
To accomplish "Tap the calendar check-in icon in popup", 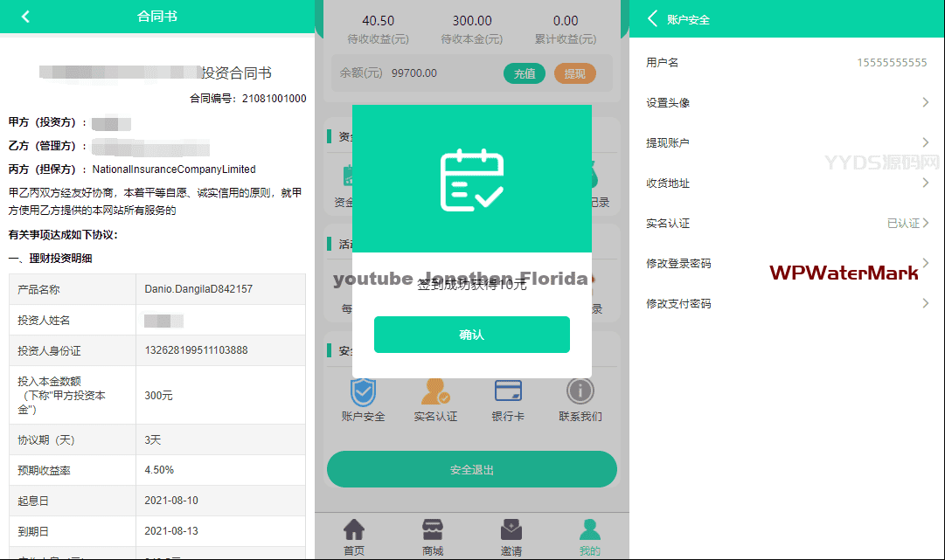I will click(x=472, y=180).
